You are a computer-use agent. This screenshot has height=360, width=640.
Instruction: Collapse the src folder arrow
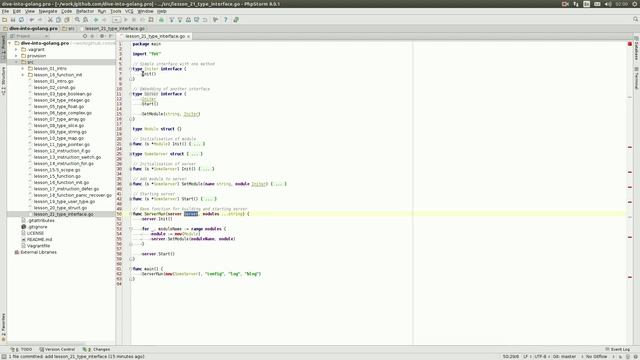click(x=16, y=62)
